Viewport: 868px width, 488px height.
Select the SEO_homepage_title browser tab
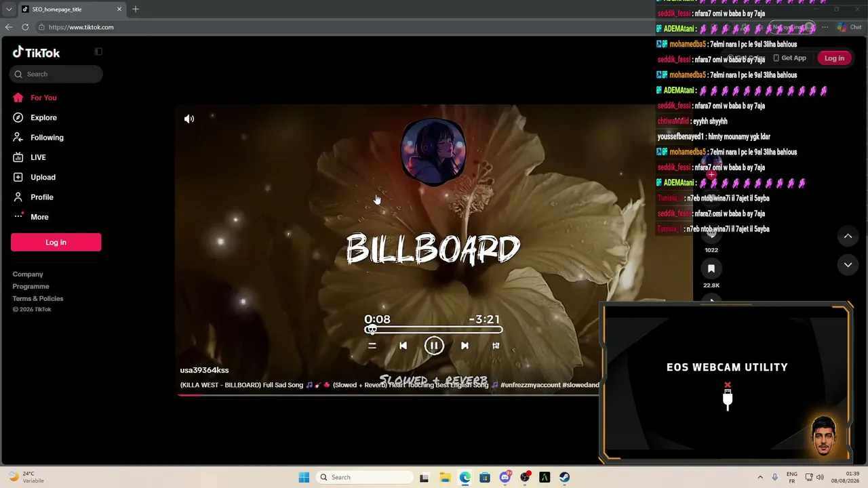[x=73, y=9]
